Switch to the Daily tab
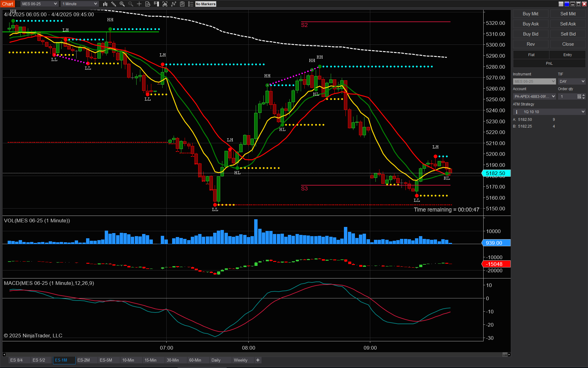The height and width of the screenshot is (368, 588). coord(216,360)
